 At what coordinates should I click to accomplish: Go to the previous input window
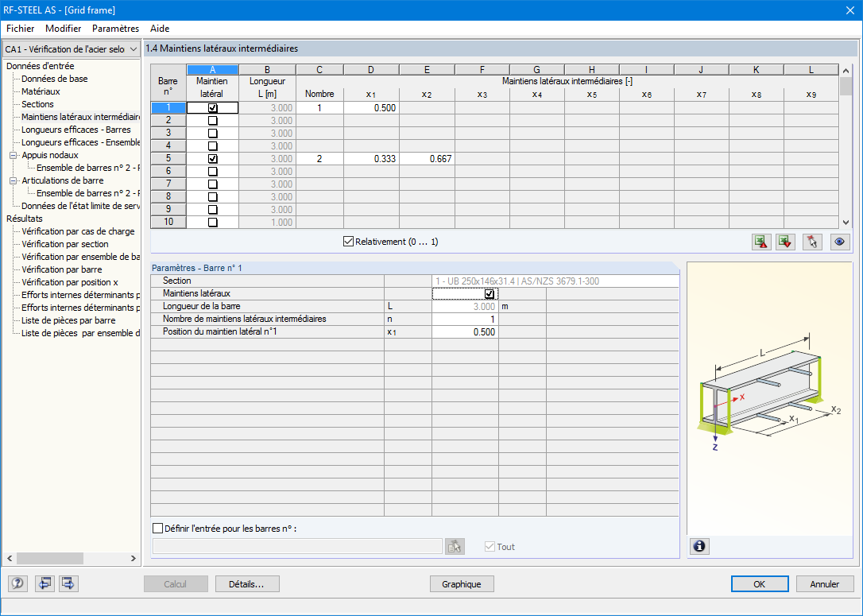44,583
